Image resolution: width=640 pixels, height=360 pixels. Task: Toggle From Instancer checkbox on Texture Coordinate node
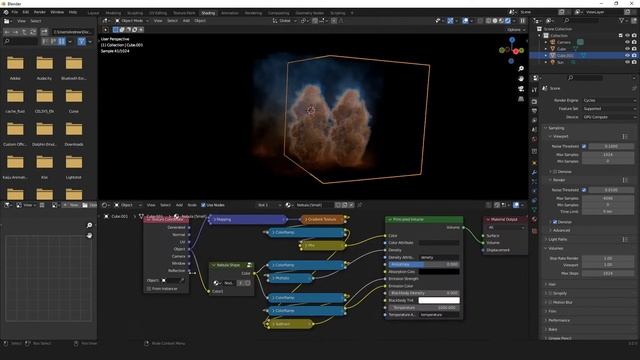point(149,289)
